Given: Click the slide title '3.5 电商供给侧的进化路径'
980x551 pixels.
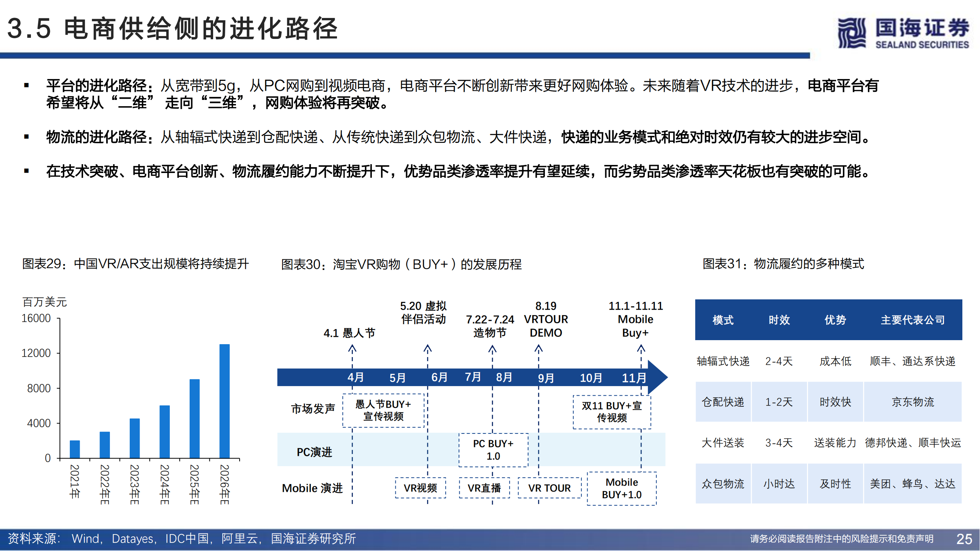Looking at the screenshot, I should coord(173,29).
